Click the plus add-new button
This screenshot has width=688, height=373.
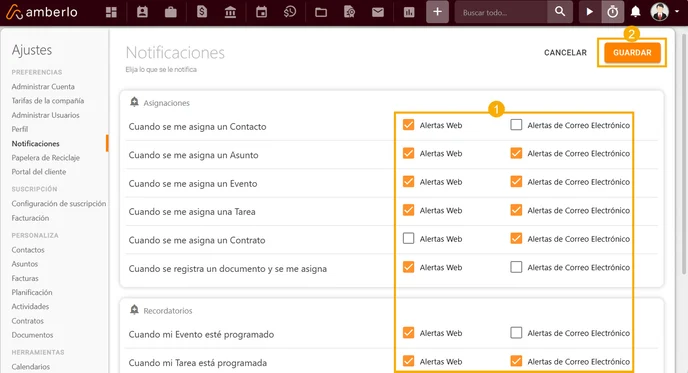(437, 12)
